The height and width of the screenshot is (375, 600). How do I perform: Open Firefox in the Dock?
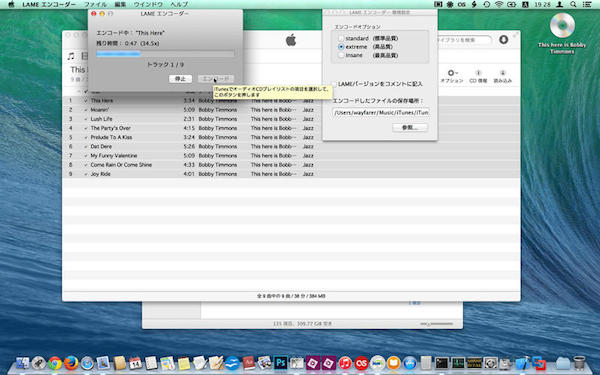[71, 363]
